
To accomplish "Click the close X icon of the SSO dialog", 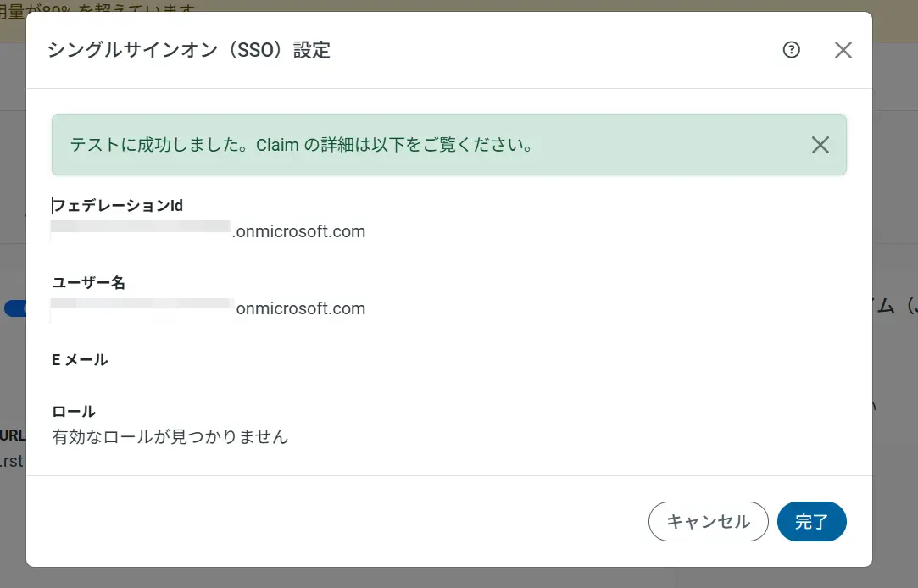I will coord(843,50).
